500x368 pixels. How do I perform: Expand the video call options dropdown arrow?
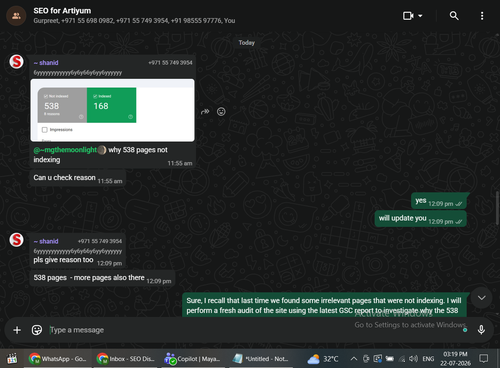tap(420, 16)
